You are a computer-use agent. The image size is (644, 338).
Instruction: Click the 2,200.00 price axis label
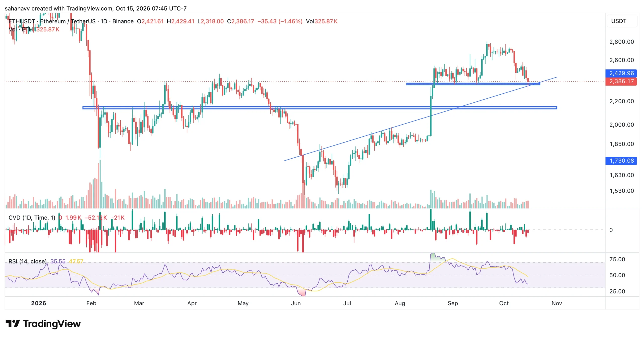pos(621,101)
